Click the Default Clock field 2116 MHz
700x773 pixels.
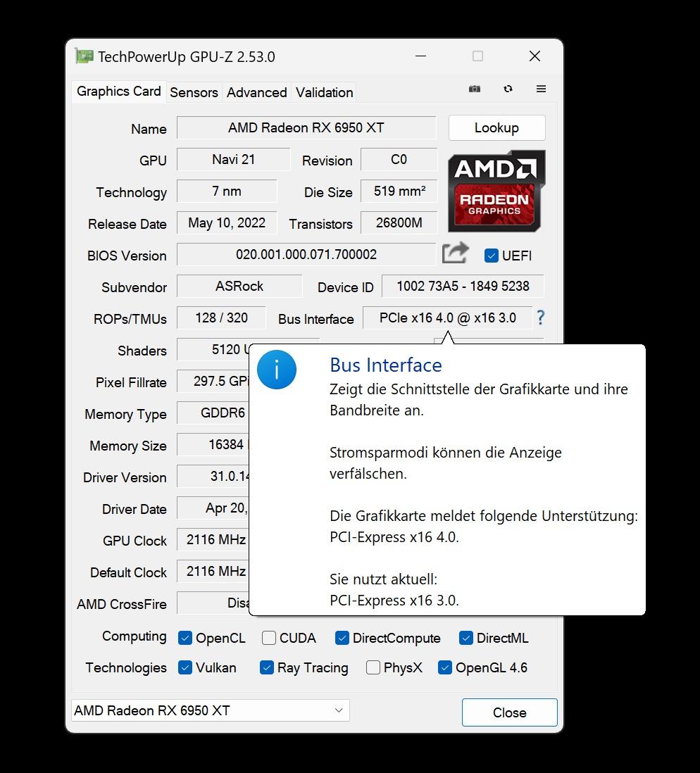coord(213,571)
